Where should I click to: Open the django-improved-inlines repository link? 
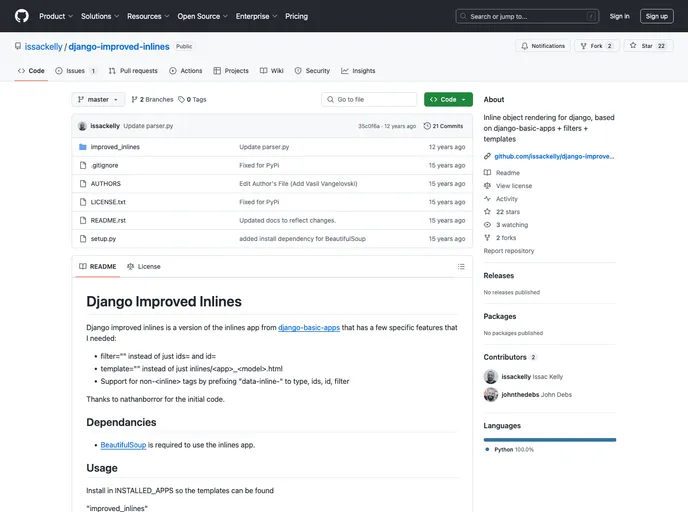pos(119,47)
